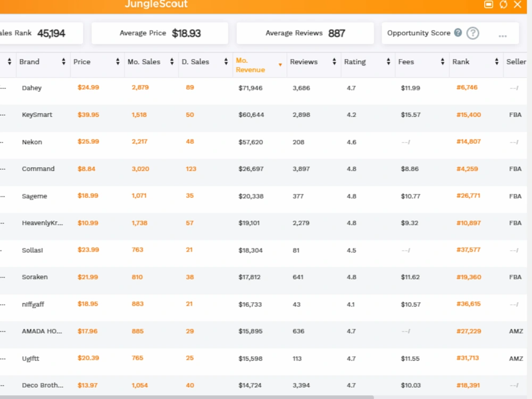Click the Average Price $18.93 card
This screenshot has width=532, height=399.
[160, 33]
